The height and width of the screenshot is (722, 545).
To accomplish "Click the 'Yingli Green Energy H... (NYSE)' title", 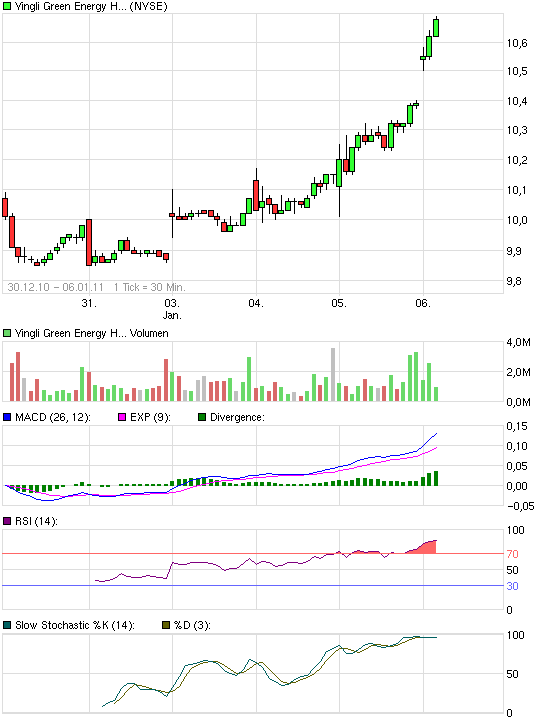I will click(91, 6).
